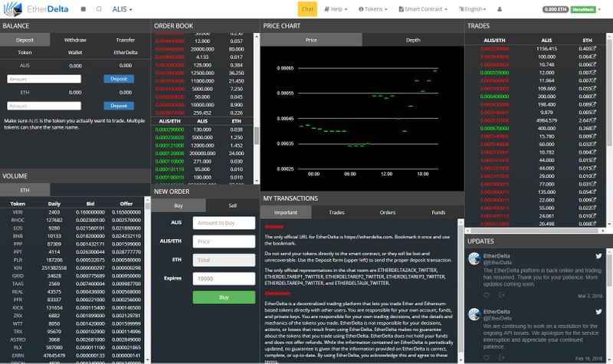
Task: Expand the Tokens menu
Action: (x=373, y=9)
